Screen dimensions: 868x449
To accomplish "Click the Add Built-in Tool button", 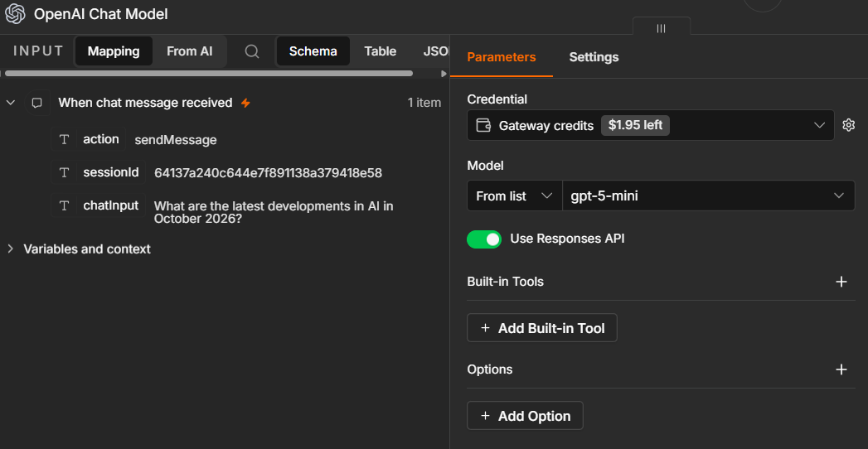I will 542,328.
